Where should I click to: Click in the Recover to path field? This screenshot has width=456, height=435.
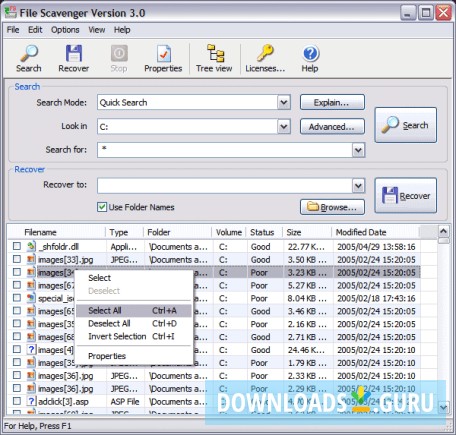[225, 186]
